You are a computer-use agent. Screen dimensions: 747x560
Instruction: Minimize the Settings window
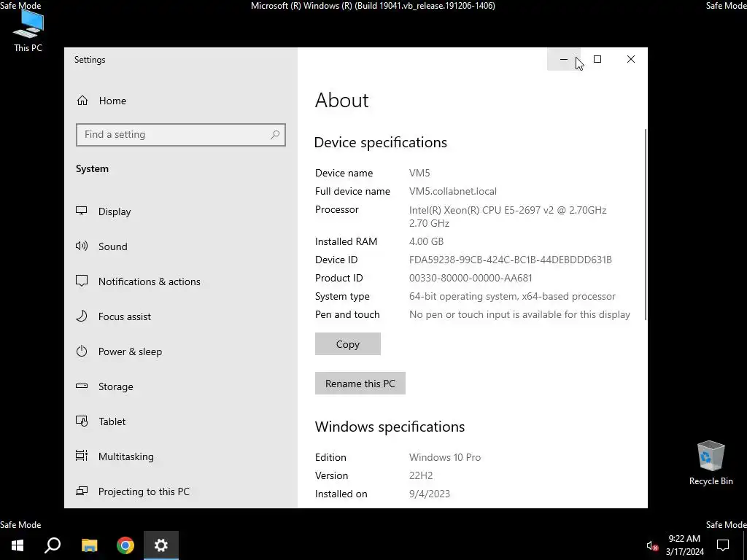pos(564,60)
